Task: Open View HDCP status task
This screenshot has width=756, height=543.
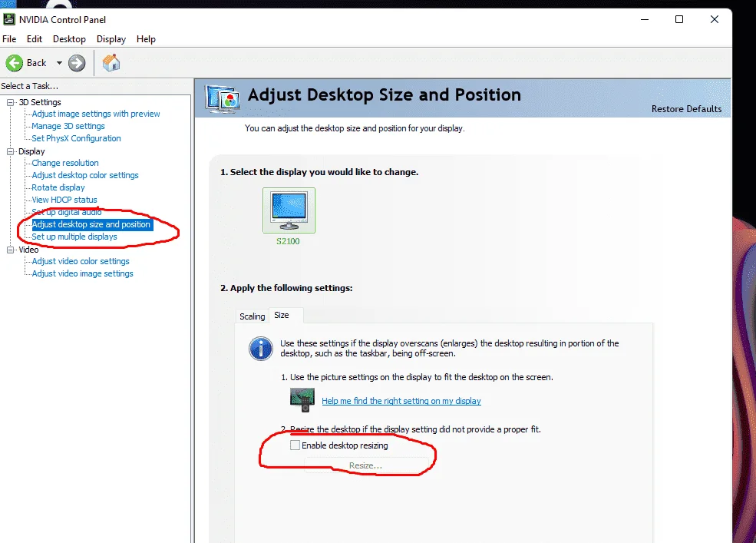Action: click(64, 200)
